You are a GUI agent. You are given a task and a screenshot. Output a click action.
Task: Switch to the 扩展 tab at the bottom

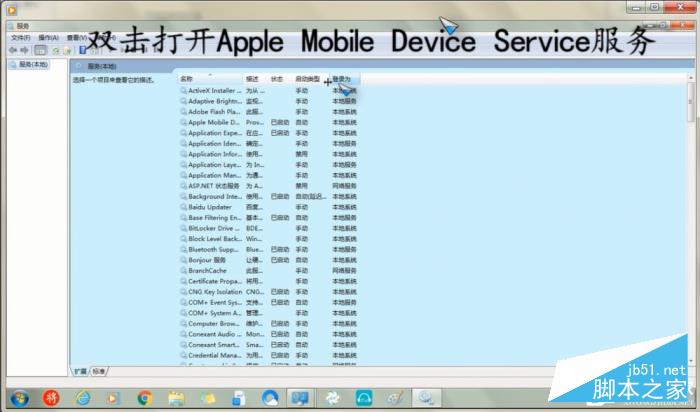80,371
